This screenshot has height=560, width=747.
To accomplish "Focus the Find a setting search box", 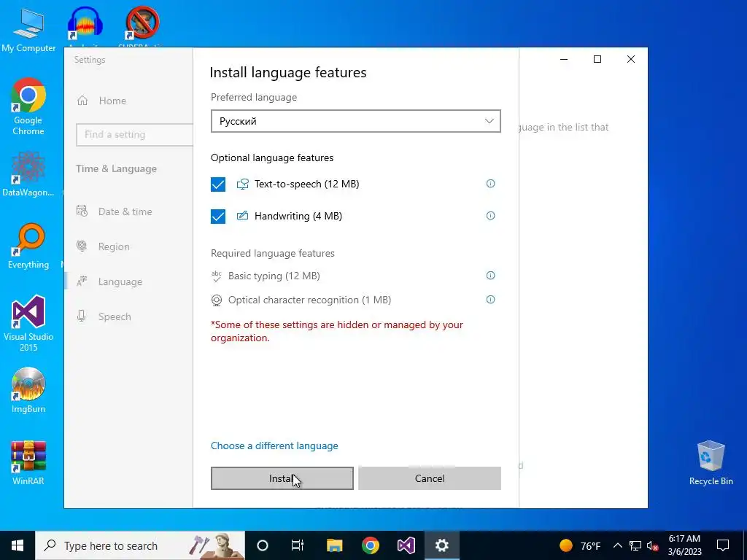I will click(x=134, y=135).
